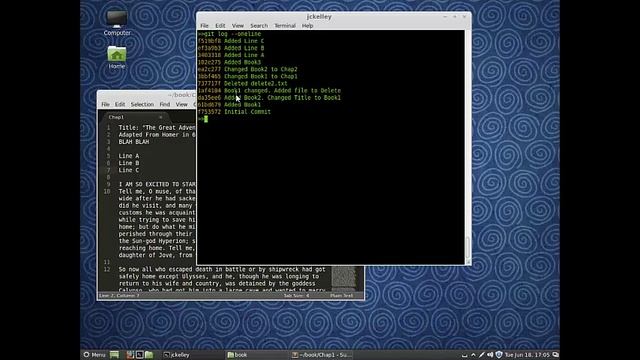Open the Edit menu in Sublime Text
The width and height of the screenshot is (640, 360).
click(120, 104)
